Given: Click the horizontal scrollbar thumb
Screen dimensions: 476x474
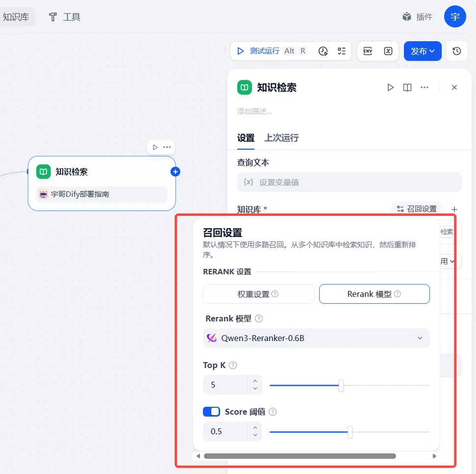Looking at the screenshot, I should (x=300, y=456).
